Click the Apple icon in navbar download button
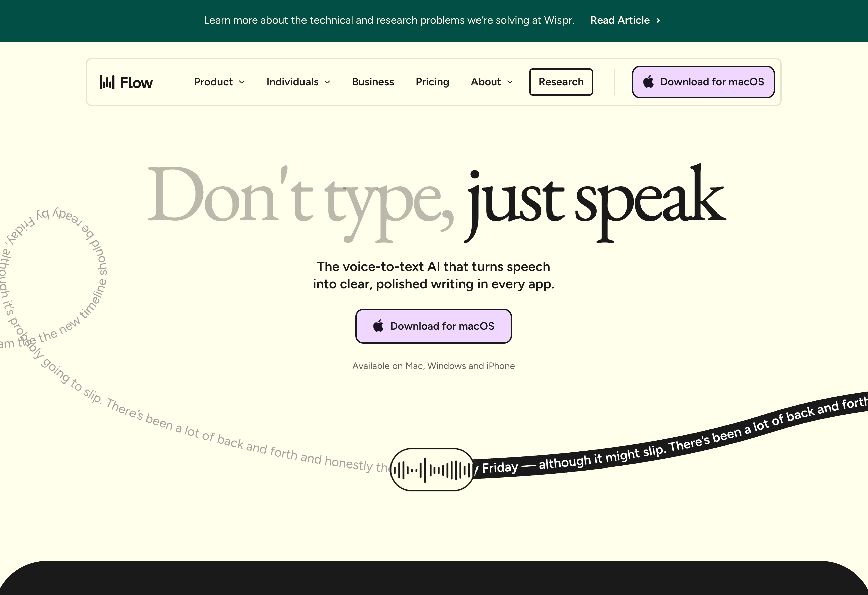 pyautogui.click(x=648, y=82)
